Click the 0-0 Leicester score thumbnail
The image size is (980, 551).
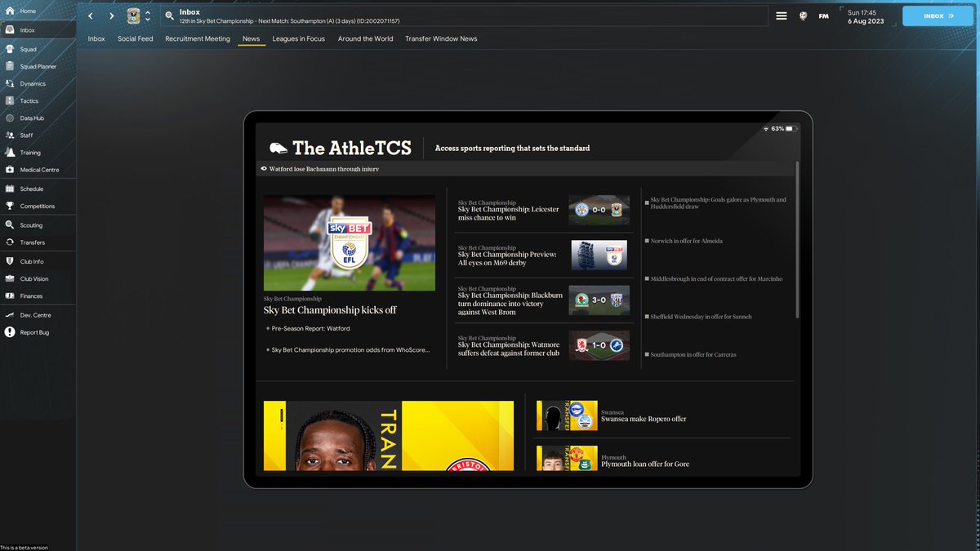pos(599,210)
